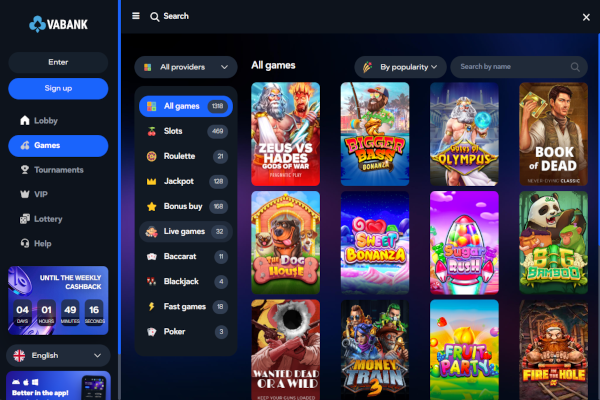
Task: Click the UK flag icon
Action: (x=19, y=356)
